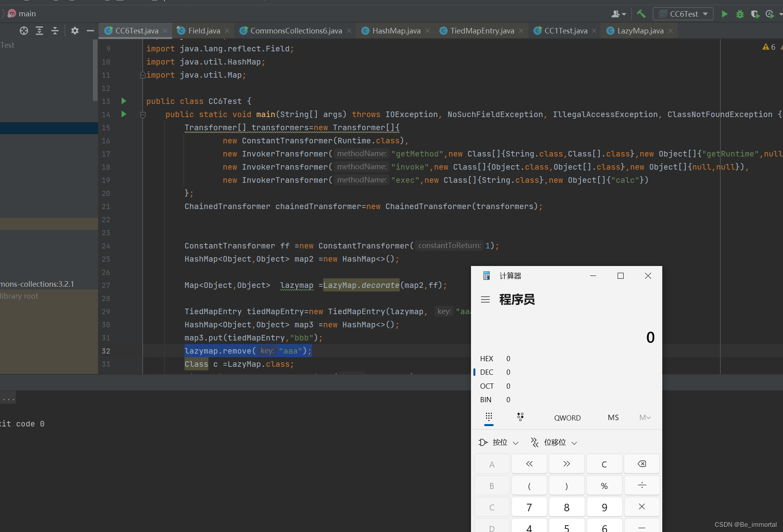
Task: Open the bit shift dropdown
Action: click(554, 442)
